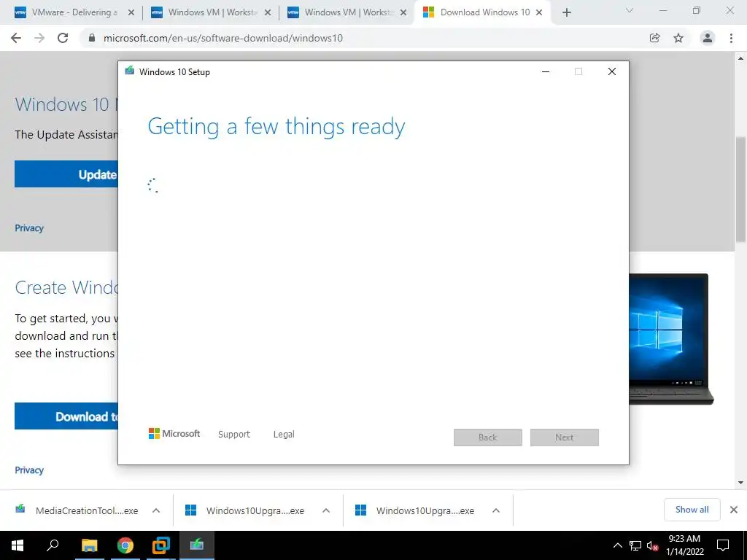Image resolution: width=747 pixels, height=560 pixels.
Task: Reload the Microsoft download page
Action: (63, 38)
